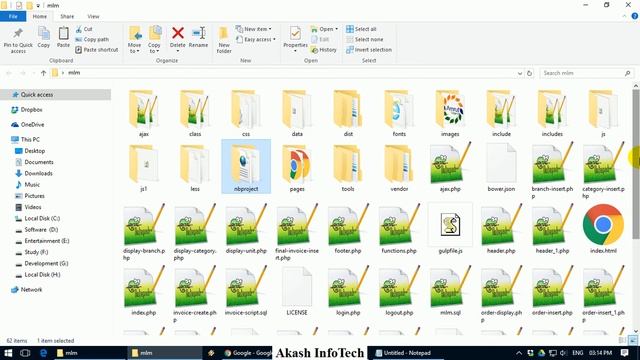The image size is (640, 360).
Task: Open Network in the navigation pane
Action: pyautogui.click(x=27, y=290)
